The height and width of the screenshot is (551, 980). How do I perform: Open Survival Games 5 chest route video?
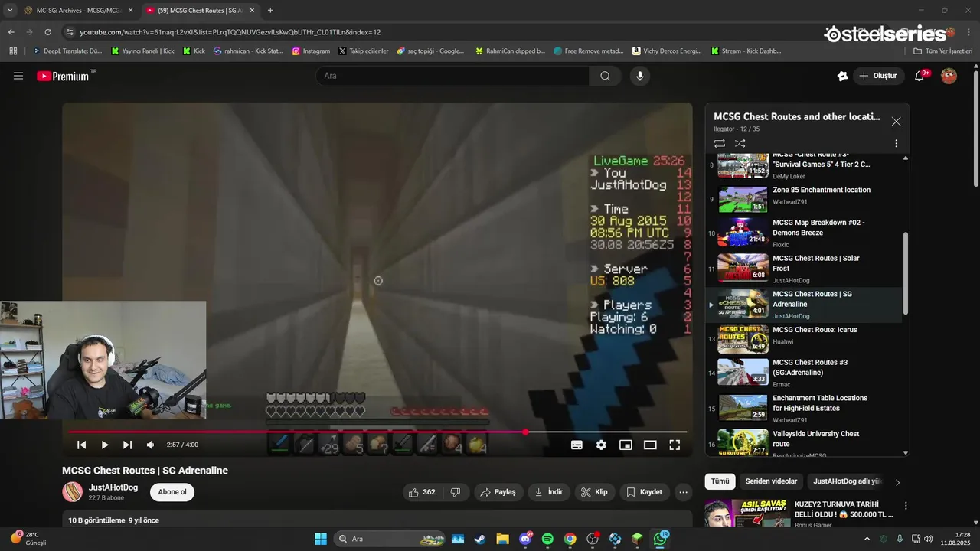804,165
